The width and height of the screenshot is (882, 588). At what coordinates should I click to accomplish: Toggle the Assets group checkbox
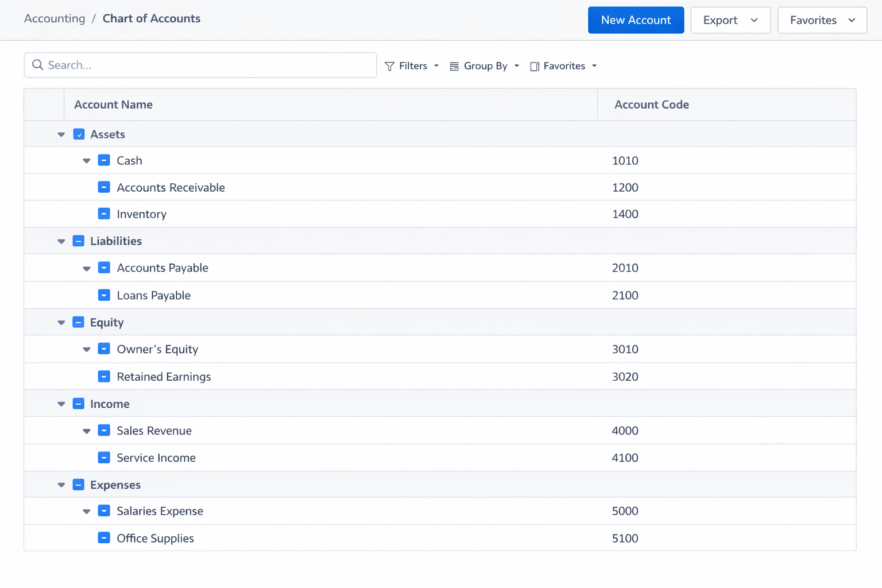[x=79, y=134]
